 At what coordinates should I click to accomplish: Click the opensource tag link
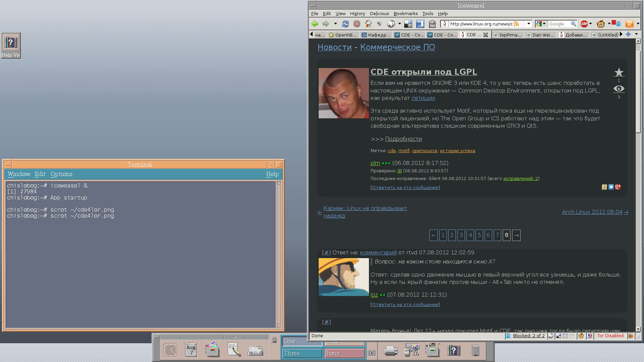click(x=425, y=150)
